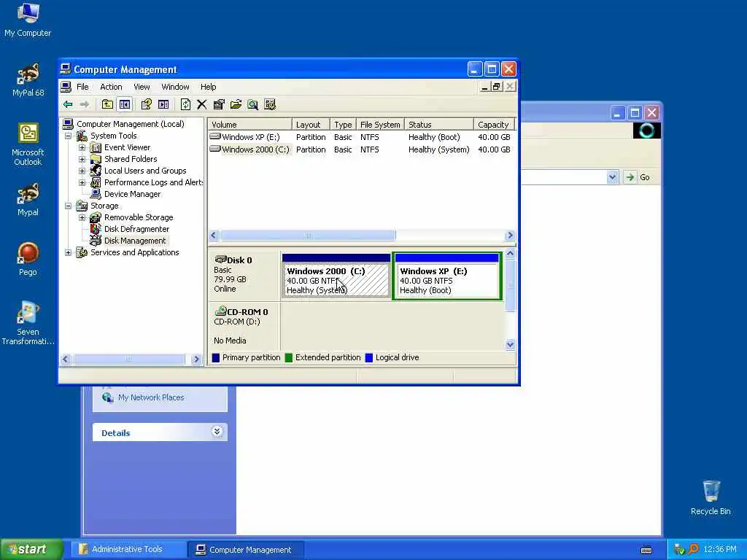Expand the Event Viewer node
This screenshot has width=747, height=560.
point(82,147)
